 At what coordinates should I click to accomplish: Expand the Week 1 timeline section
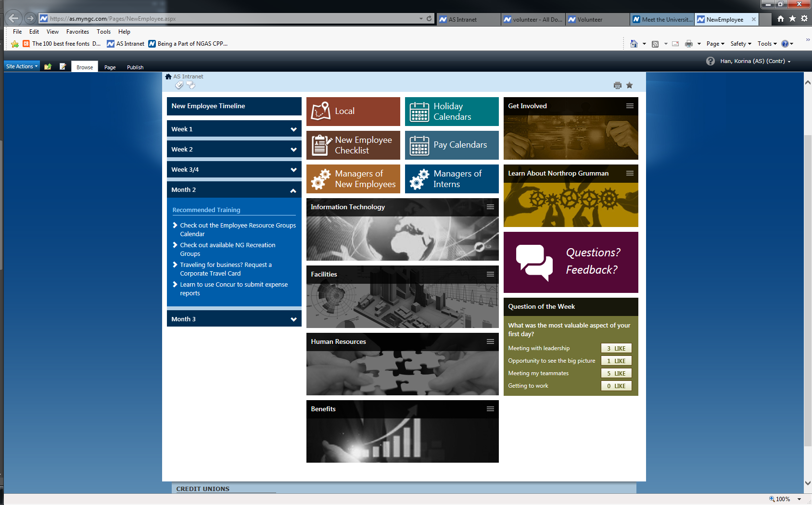click(234, 129)
